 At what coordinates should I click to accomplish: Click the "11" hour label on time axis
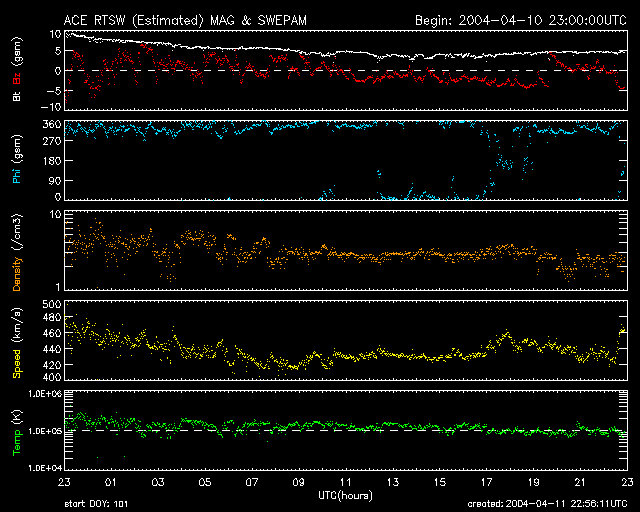[346, 483]
